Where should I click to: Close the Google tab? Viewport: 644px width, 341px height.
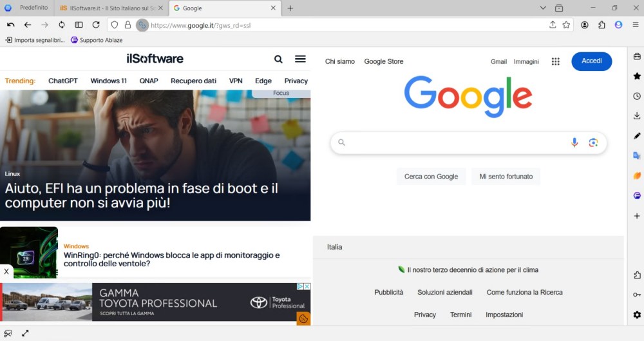pyautogui.click(x=273, y=8)
